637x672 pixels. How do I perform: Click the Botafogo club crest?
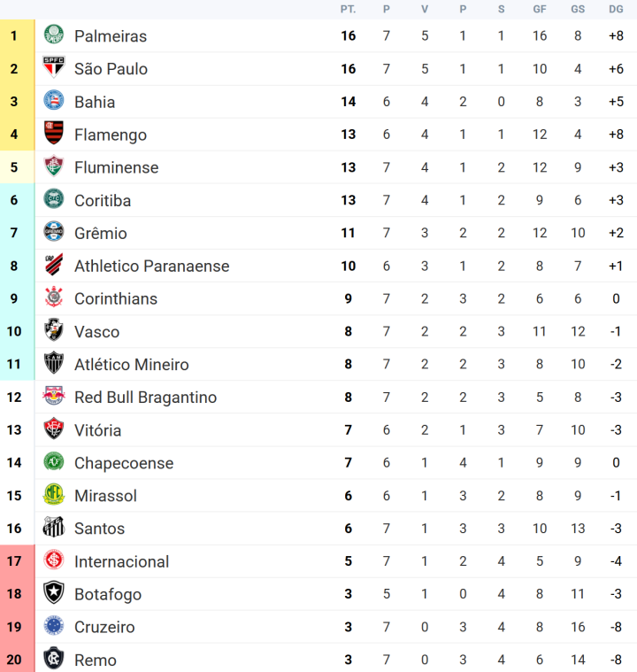[54, 593]
